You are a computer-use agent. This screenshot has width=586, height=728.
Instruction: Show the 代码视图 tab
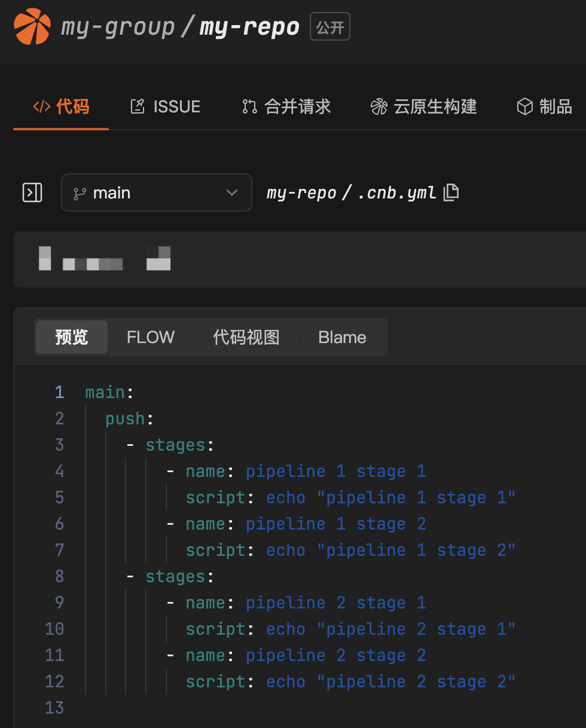point(246,338)
